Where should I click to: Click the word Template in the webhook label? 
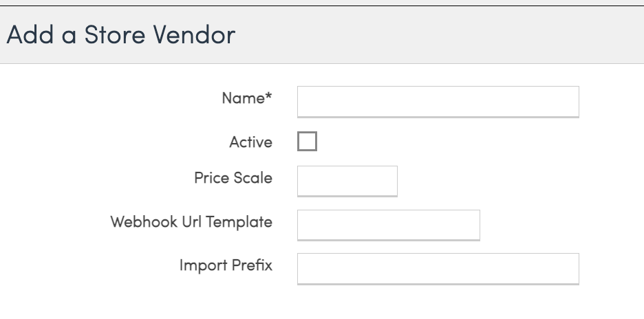pyautogui.click(x=239, y=222)
